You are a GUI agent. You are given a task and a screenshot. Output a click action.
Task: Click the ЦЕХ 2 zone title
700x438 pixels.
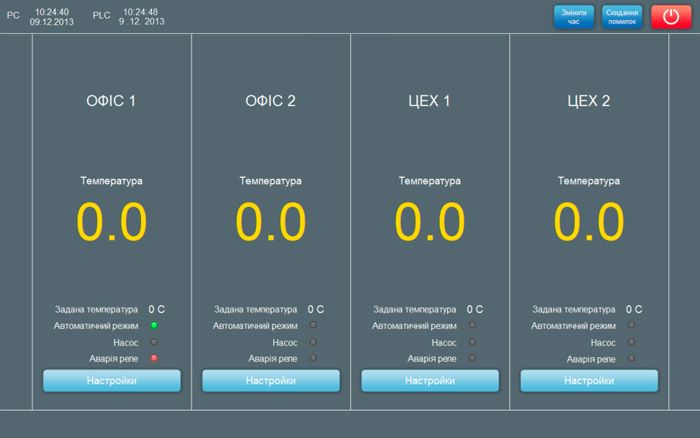589,101
